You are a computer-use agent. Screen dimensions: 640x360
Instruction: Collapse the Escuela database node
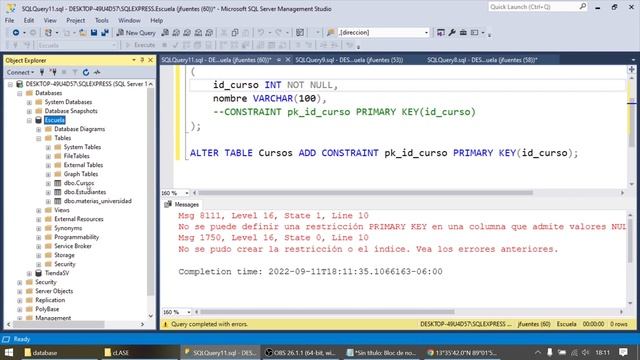pyautogui.click(x=29, y=120)
